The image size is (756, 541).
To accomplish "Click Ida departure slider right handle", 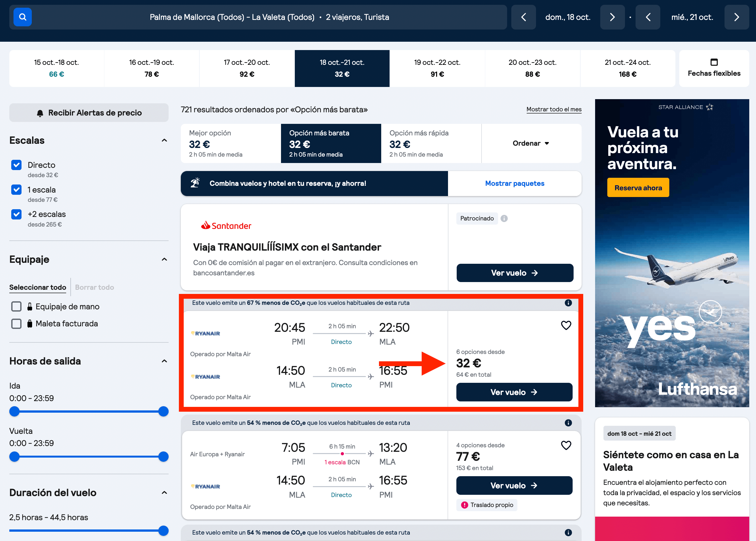I will [163, 411].
